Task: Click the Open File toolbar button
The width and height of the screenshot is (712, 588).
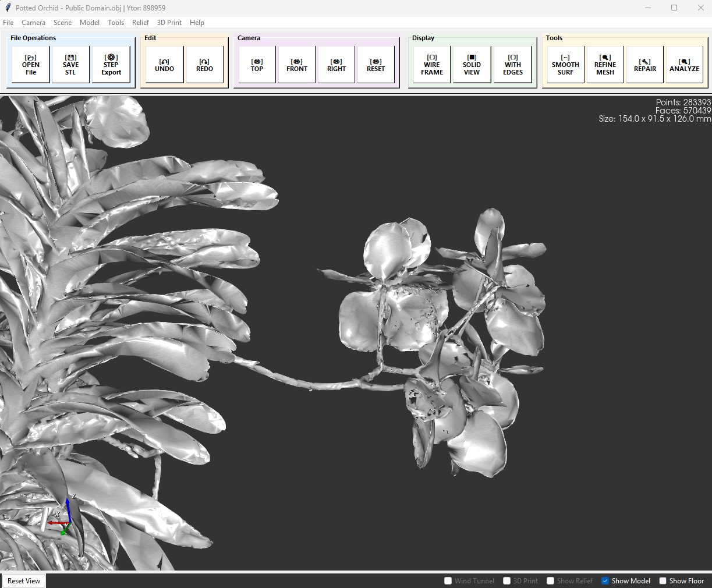Action: tap(31, 65)
